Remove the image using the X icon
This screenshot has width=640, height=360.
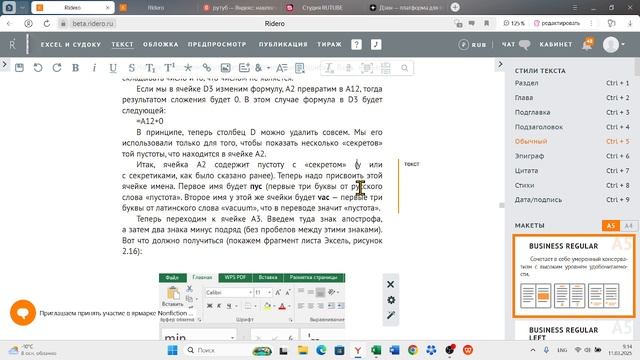tap(391, 284)
